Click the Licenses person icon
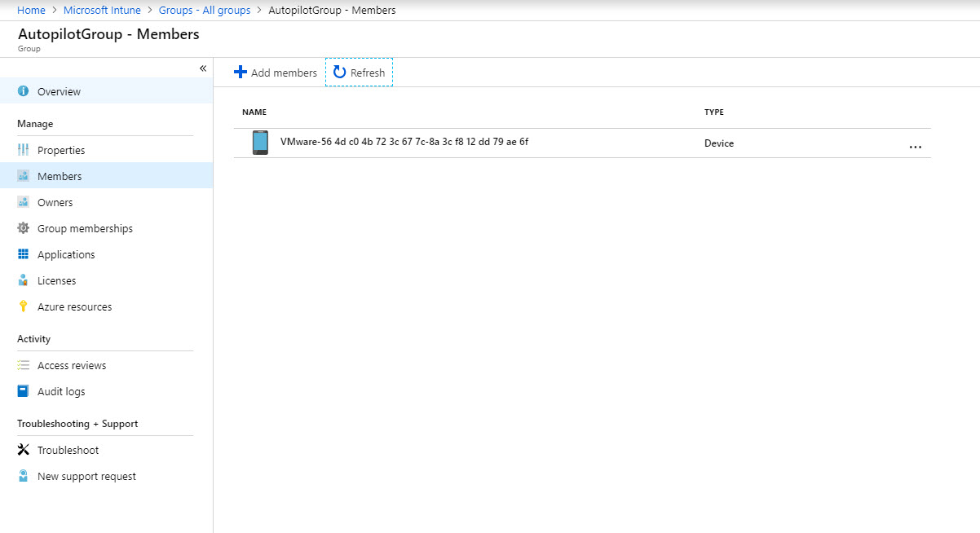Screen dimensions: 980x533 pyautogui.click(x=23, y=280)
